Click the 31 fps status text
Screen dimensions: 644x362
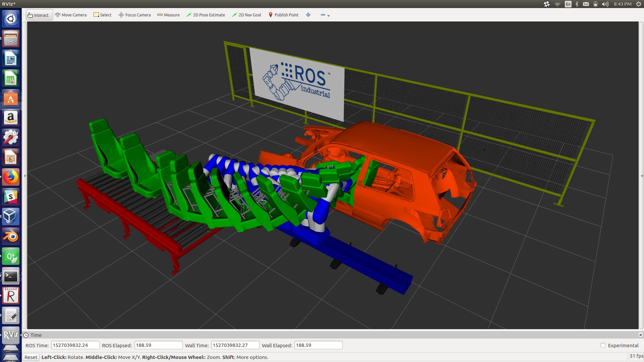click(636, 356)
